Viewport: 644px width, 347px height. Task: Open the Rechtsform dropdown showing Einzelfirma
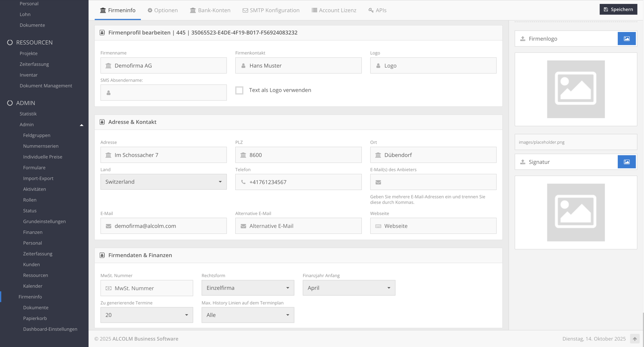click(x=248, y=288)
